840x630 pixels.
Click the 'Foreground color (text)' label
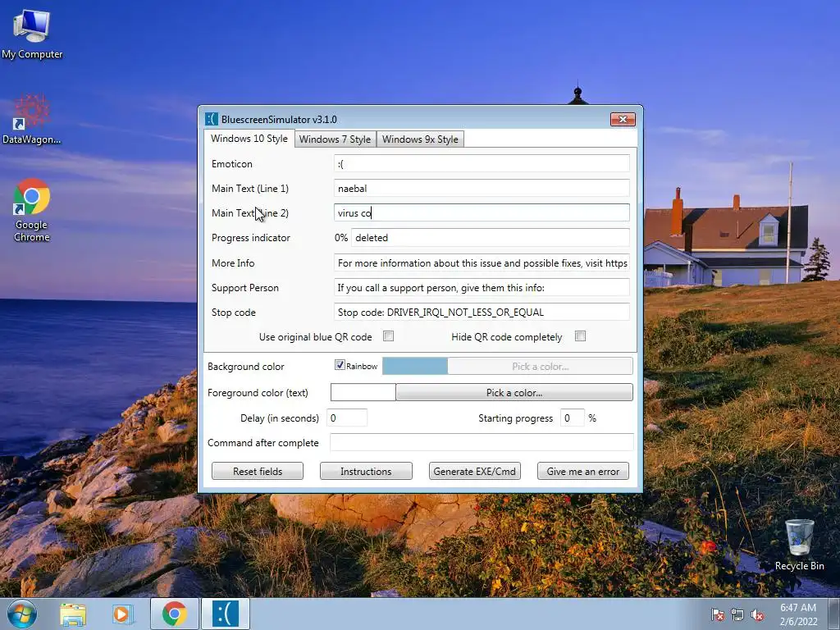click(258, 393)
